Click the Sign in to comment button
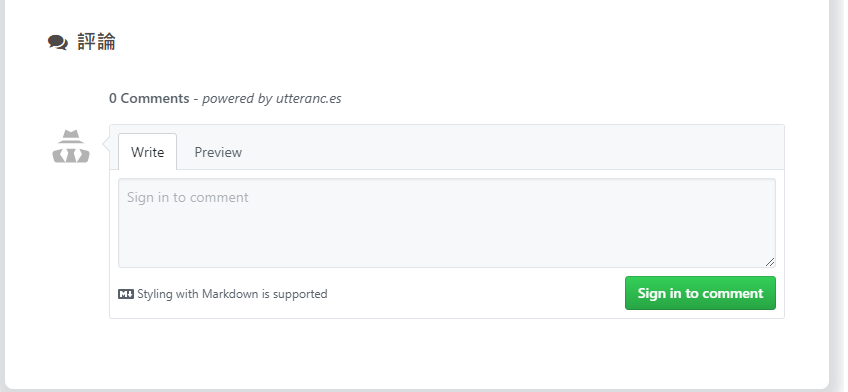The height and width of the screenshot is (392, 848). [x=700, y=293]
